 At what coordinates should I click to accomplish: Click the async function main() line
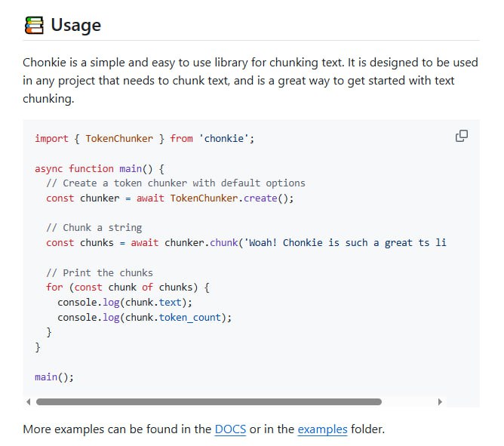99,168
